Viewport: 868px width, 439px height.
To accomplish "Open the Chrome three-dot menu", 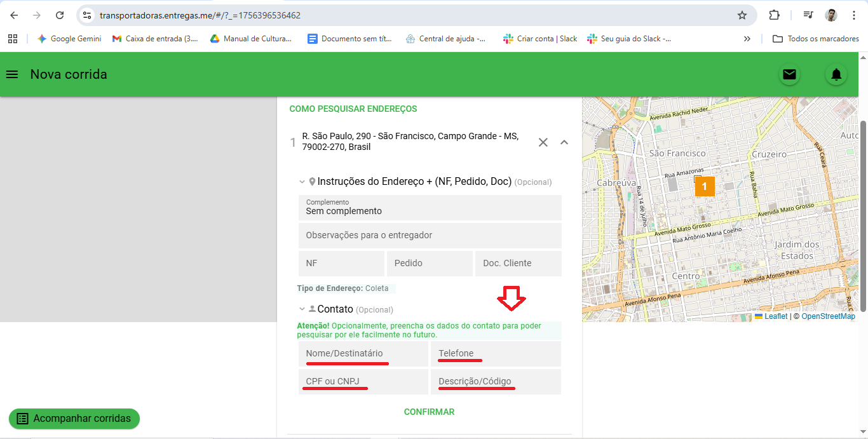I will coord(853,15).
